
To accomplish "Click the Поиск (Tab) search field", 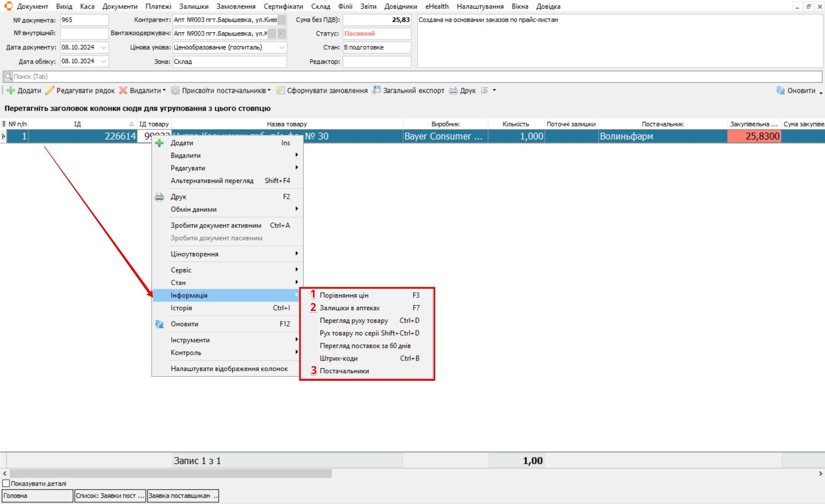I will [x=413, y=76].
